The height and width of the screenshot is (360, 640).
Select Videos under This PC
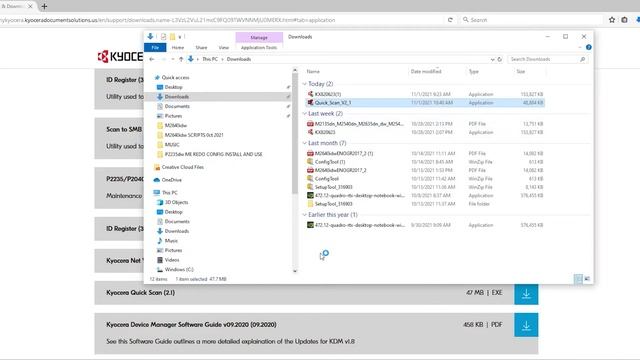point(172,260)
